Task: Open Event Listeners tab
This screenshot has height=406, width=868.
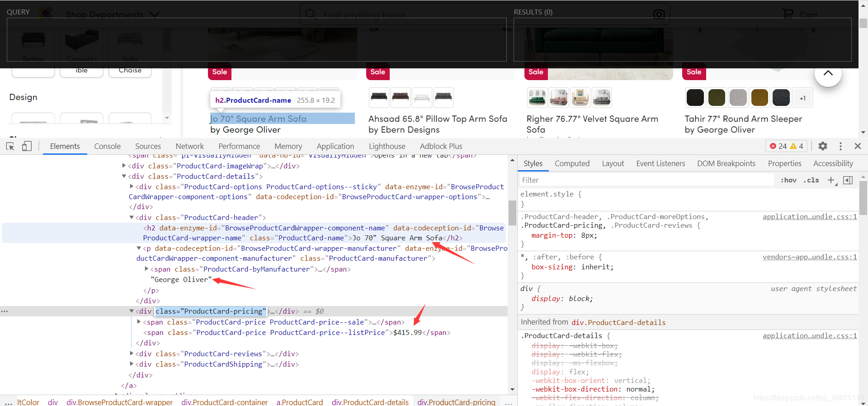Action: [x=660, y=163]
